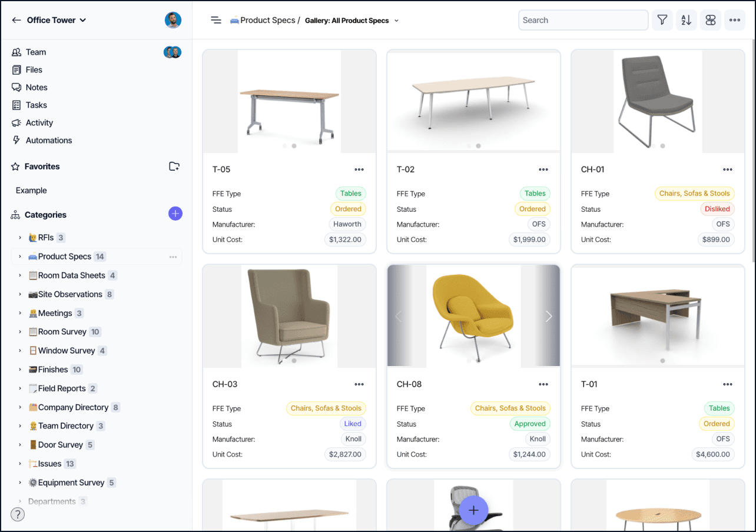The height and width of the screenshot is (532, 756).
Task: Click the T-05 table thumbnail image
Action: click(x=289, y=101)
